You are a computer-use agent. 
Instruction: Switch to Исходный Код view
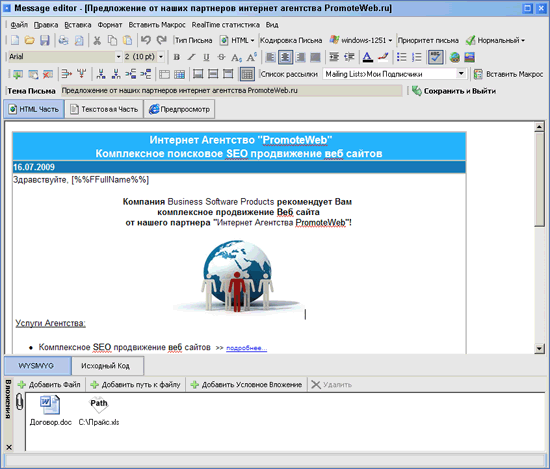[107, 366]
